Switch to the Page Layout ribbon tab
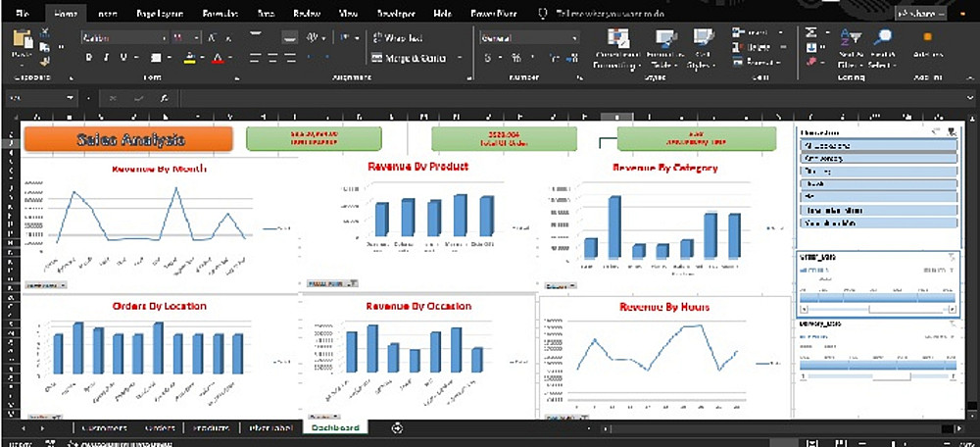The width and height of the screenshot is (980, 447). click(x=155, y=13)
